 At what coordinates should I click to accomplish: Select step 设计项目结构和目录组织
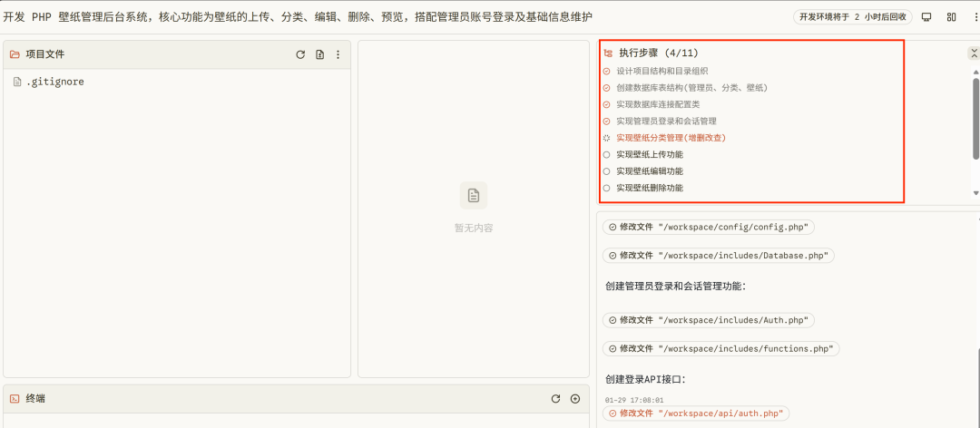pyautogui.click(x=661, y=72)
